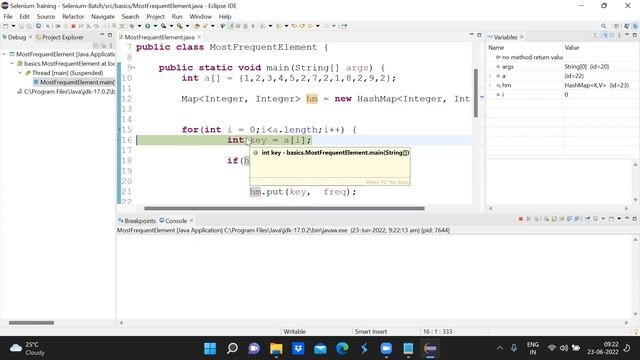Click the green Run button in toolbar

coord(147,26)
